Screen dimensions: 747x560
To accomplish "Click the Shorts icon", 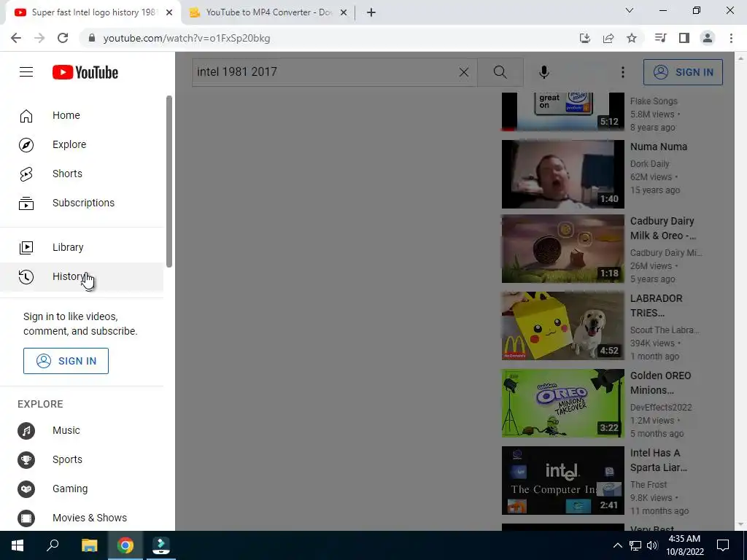I will coord(26,174).
